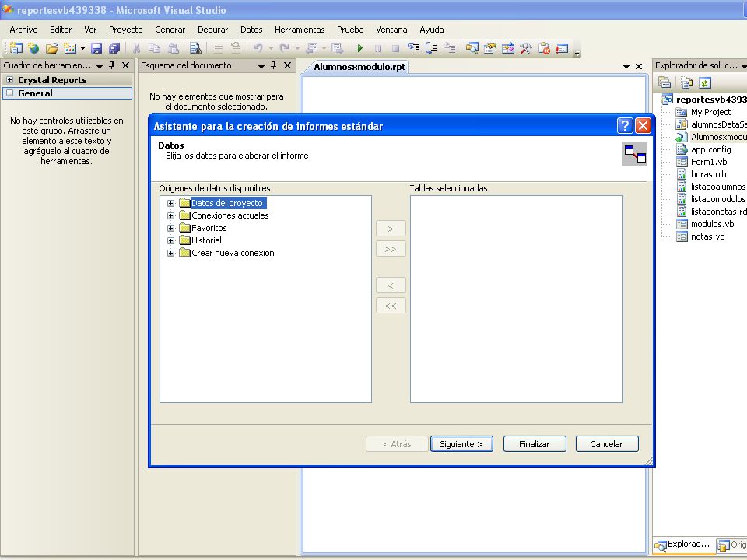
Task: Click the Toolbox hammer and wrench icon
Action: [526, 48]
